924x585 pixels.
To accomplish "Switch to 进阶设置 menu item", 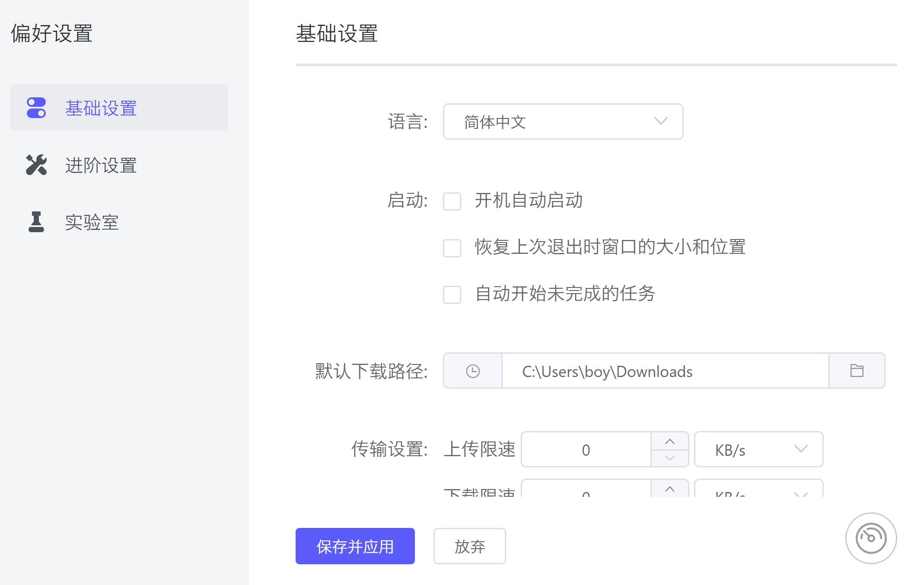I will [101, 165].
